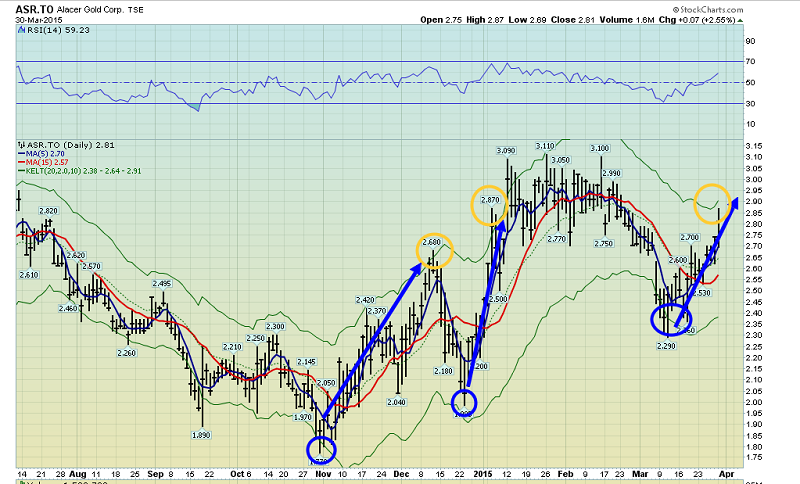800x484 pixels.
Task: Click the Open 2.75 value
Action: click(441, 20)
